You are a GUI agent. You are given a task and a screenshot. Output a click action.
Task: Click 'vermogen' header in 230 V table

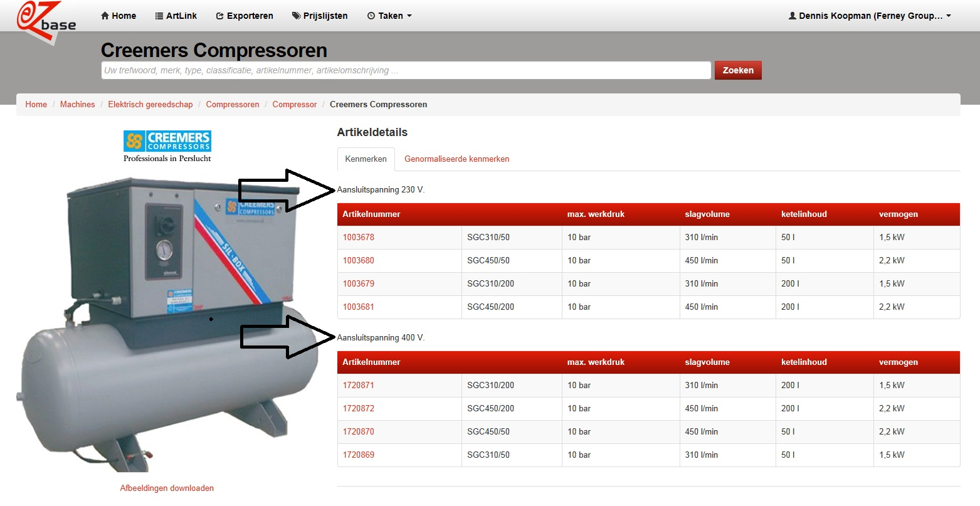coord(898,214)
